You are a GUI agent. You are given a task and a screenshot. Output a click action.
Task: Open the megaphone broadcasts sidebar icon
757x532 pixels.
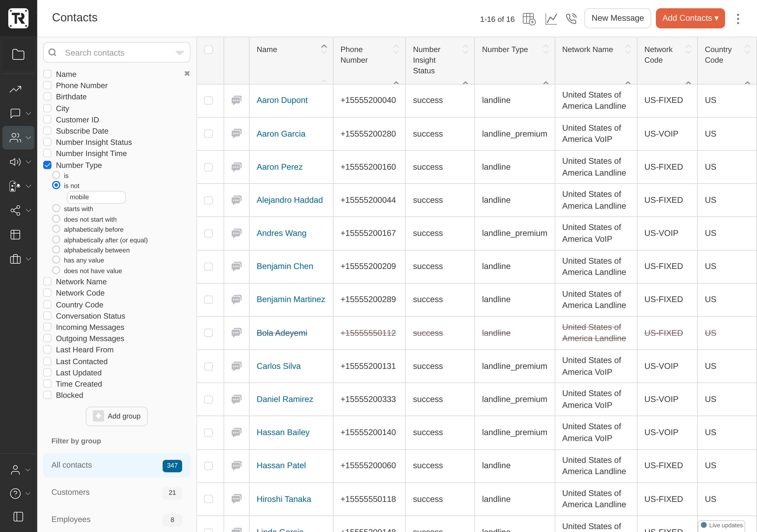pyautogui.click(x=15, y=161)
